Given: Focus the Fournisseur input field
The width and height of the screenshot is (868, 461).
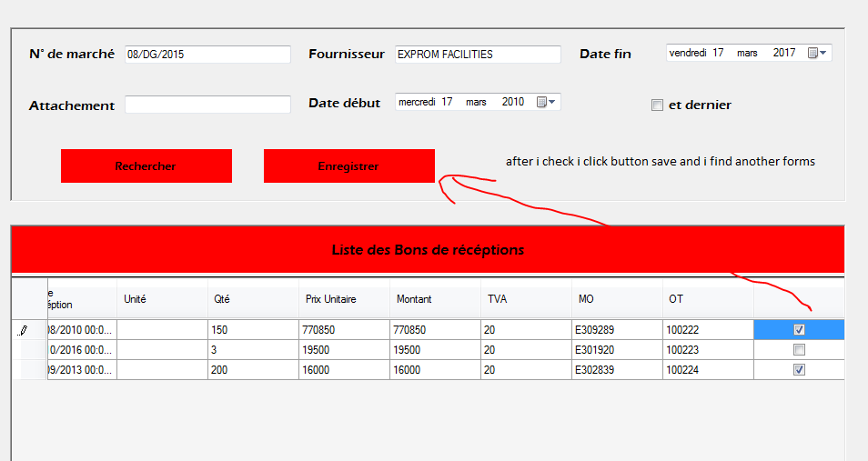Looking at the screenshot, I should coord(478,55).
